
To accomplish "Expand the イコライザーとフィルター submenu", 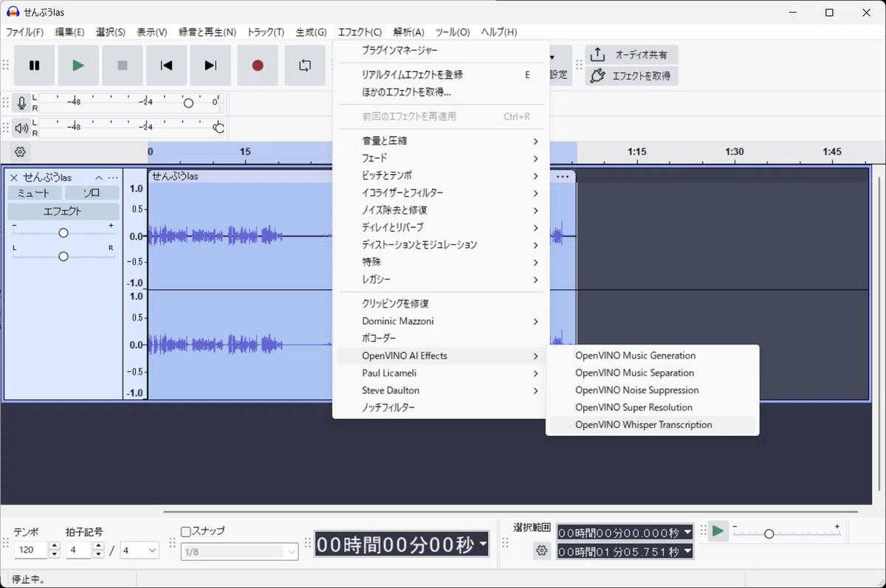I will coord(441,193).
